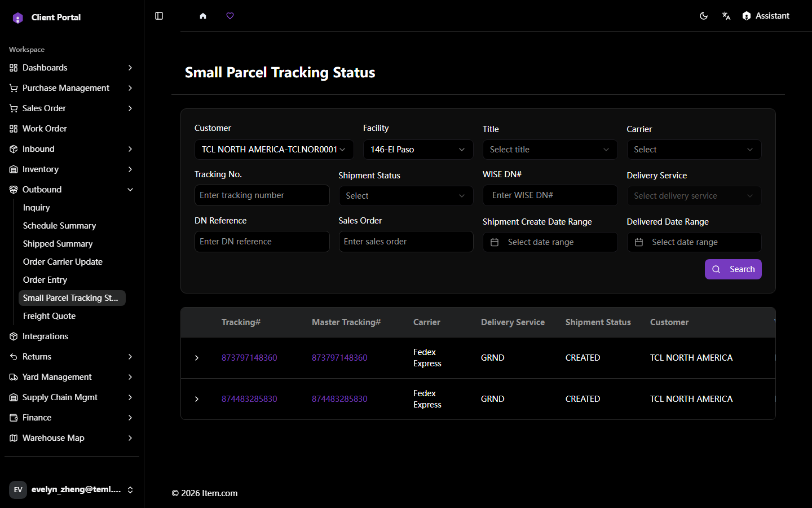Image resolution: width=812 pixels, height=508 pixels.
Task: Expand Purchase Management chevron
Action: (x=130, y=88)
